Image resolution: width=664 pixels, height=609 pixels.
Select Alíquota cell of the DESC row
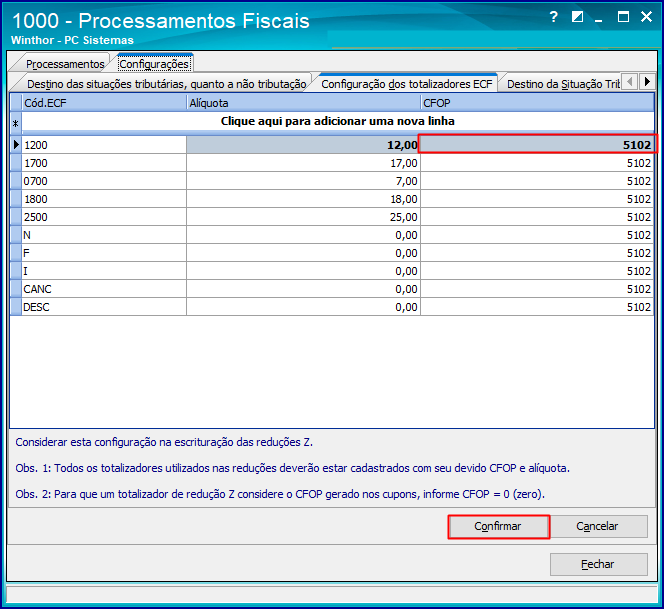point(303,307)
